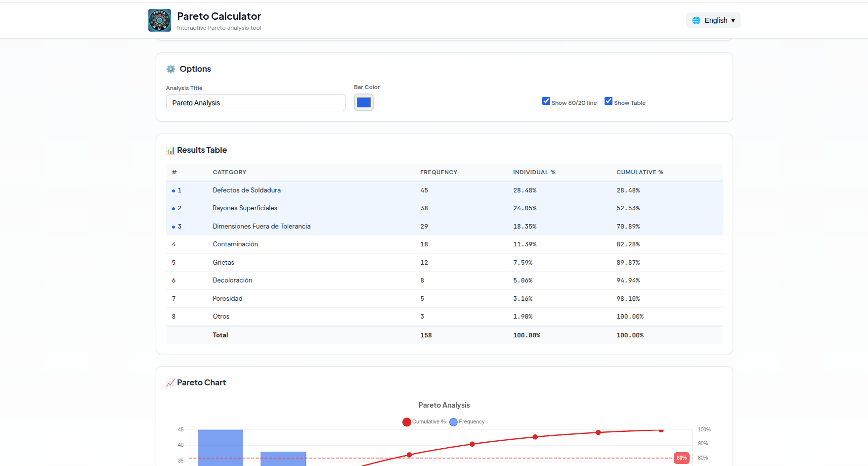Click the cumulative value 94.94%
Screen dimensions: 868x466
click(628, 280)
